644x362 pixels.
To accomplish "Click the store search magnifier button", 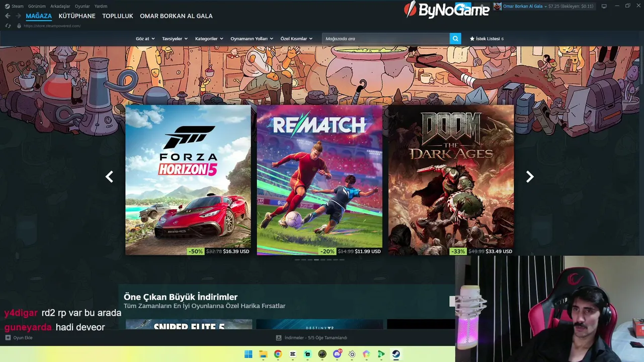I will (455, 39).
